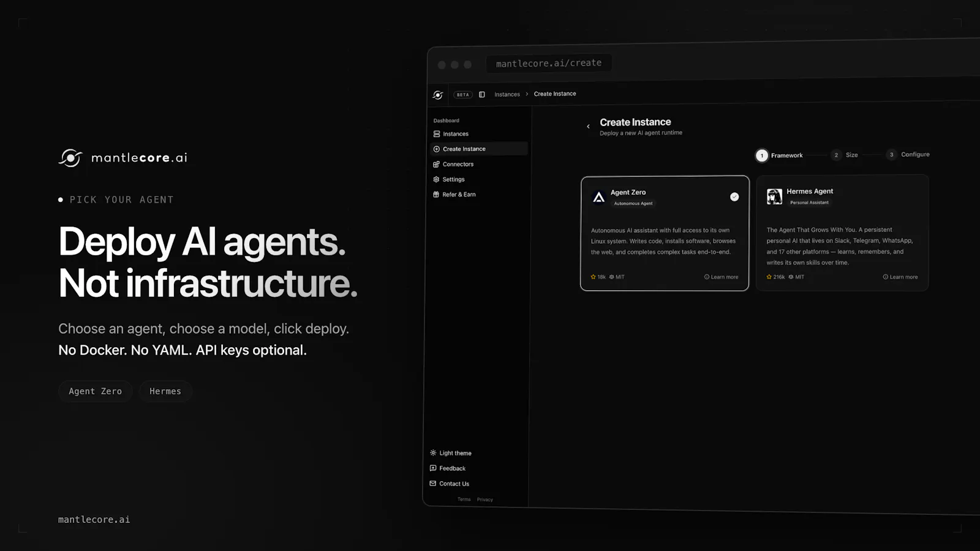This screenshot has width=980, height=551.
Task: Click the Create Instance breadcrumb
Action: click(555, 94)
